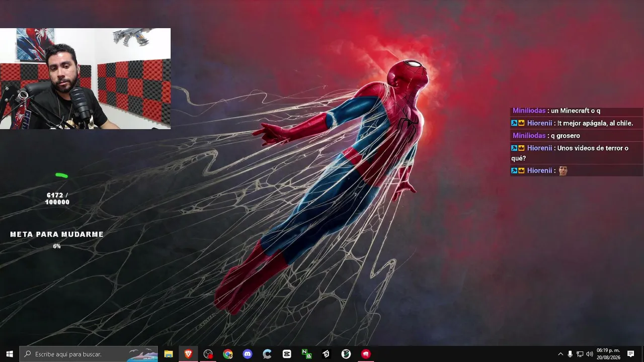Open the volume control in the tray
The image size is (644, 362).
pyautogui.click(x=590, y=354)
